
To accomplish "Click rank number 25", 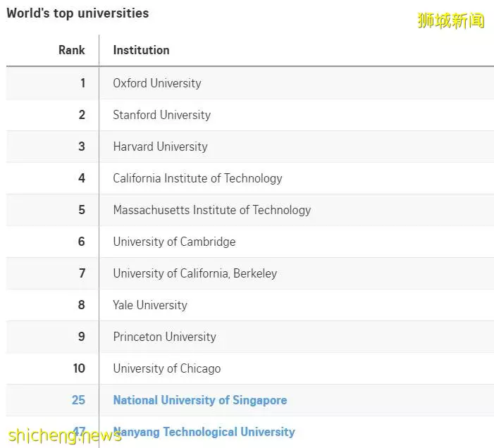I will [x=78, y=400].
